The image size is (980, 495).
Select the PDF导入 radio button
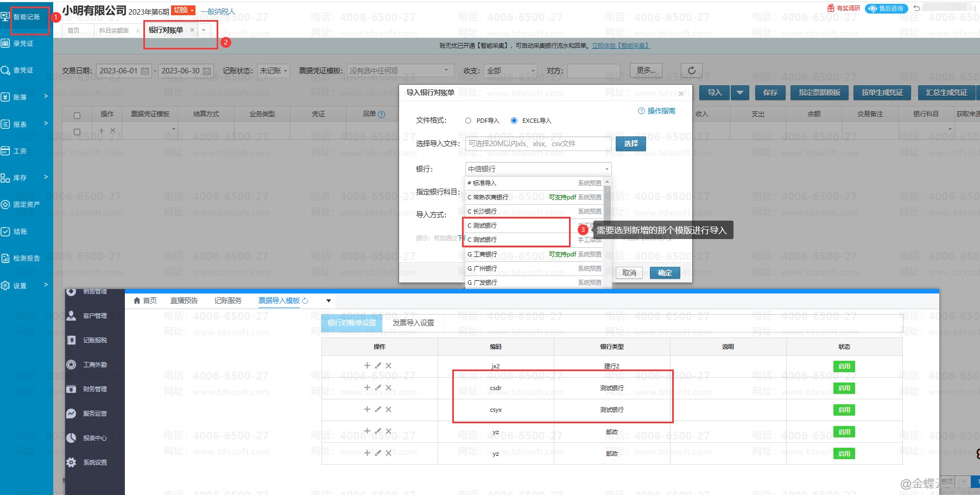468,121
